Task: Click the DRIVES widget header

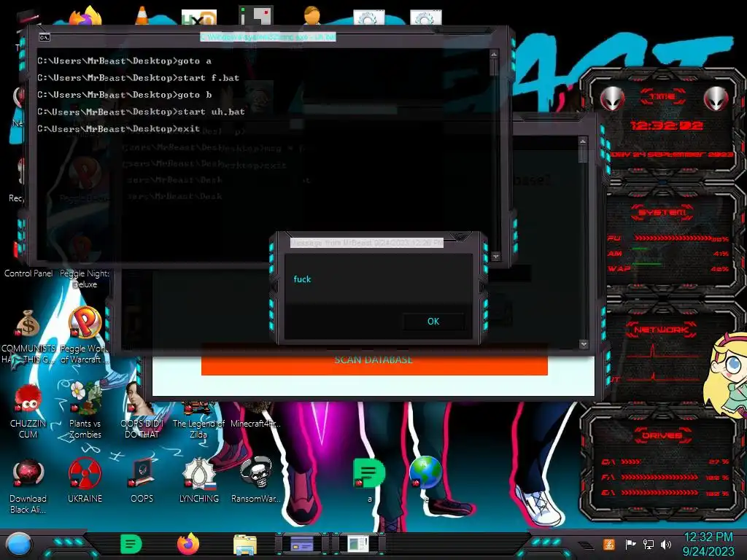Action: tap(662, 435)
